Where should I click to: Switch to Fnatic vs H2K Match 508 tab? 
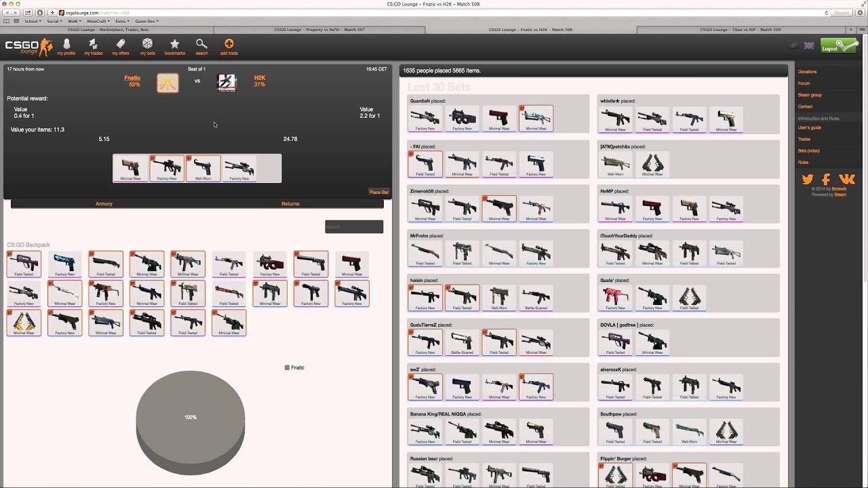530,30
